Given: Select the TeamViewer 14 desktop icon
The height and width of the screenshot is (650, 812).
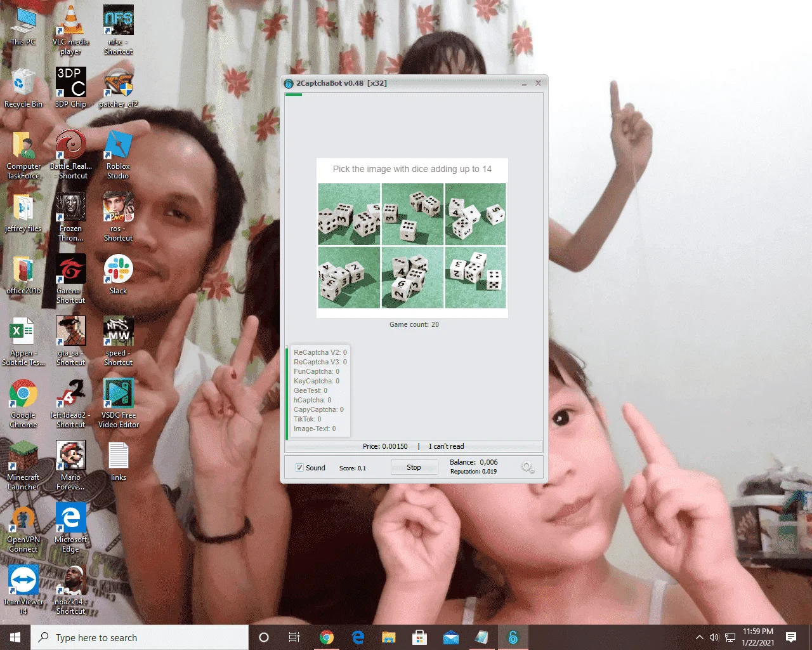Looking at the screenshot, I should [23, 590].
